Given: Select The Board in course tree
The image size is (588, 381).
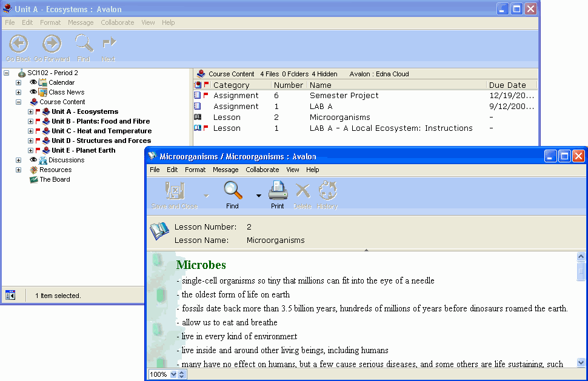Looking at the screenshot, I should click(55, 179).
